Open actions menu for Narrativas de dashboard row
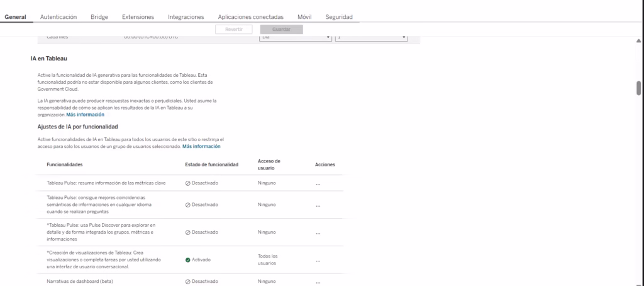The height and width of the screenshot is (286, 644). 318,282
